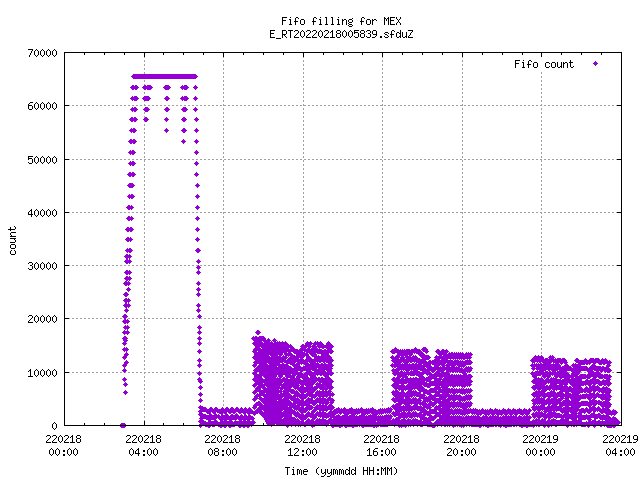Click the isolated peak data point near 17000

(x=258, y=333)
